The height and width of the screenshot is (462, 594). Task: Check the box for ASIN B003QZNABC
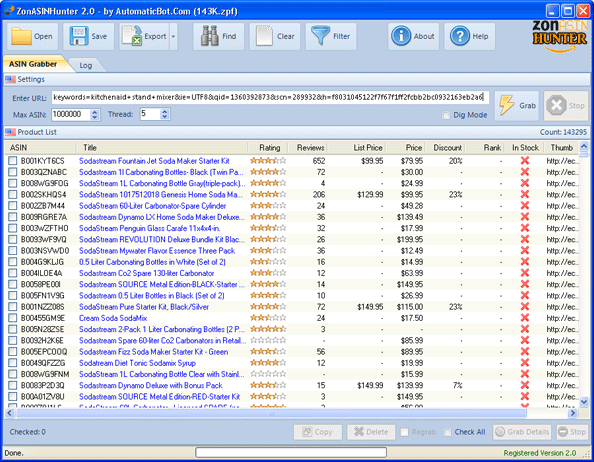(13, 172)
